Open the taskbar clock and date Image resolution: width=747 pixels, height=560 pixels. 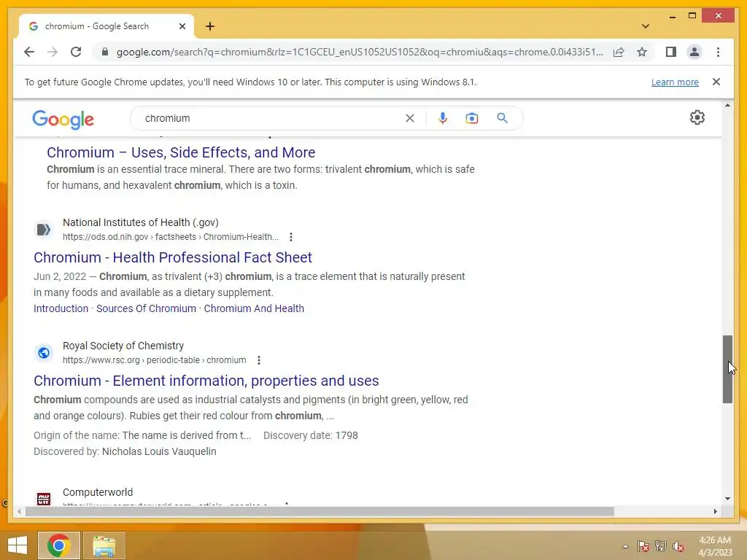715,546
